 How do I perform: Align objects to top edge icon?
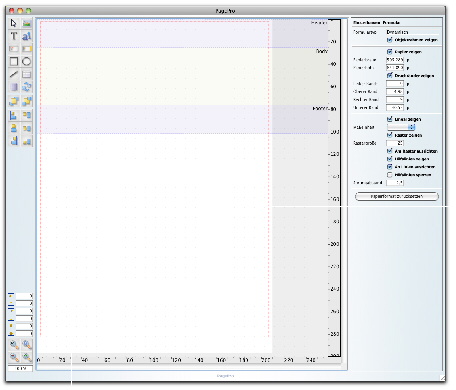tap(27, 115)
